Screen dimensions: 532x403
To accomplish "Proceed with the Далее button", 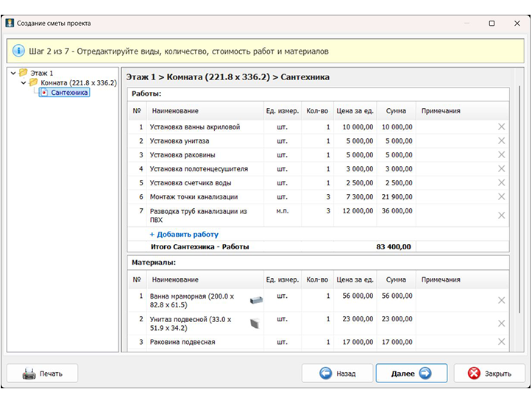I will pos(411,374).
